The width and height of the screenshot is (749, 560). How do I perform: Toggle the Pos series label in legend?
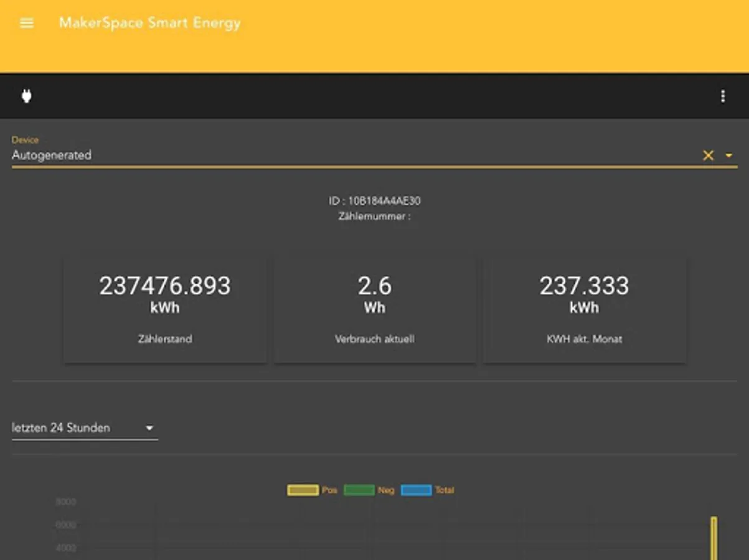point(329,490)
